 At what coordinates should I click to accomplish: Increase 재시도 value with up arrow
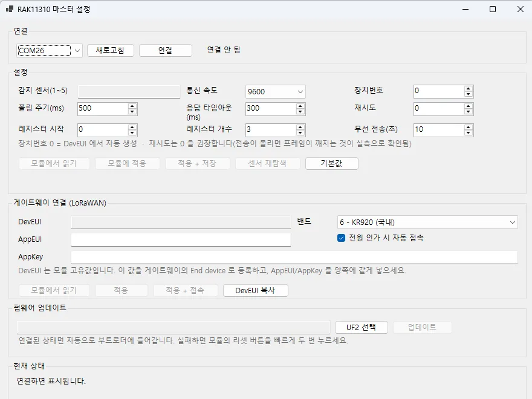468,106
